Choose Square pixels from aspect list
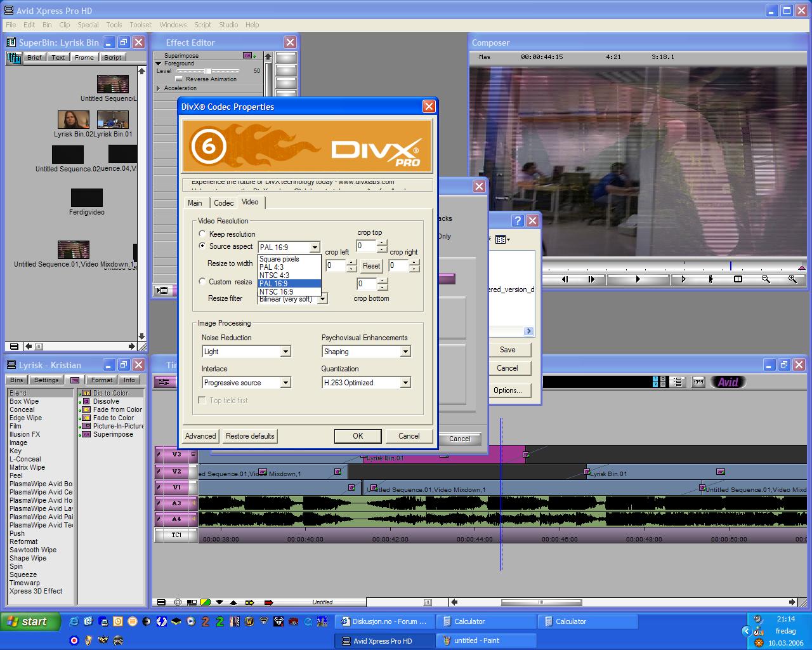The image size is (812, 650). click(289, 259)
